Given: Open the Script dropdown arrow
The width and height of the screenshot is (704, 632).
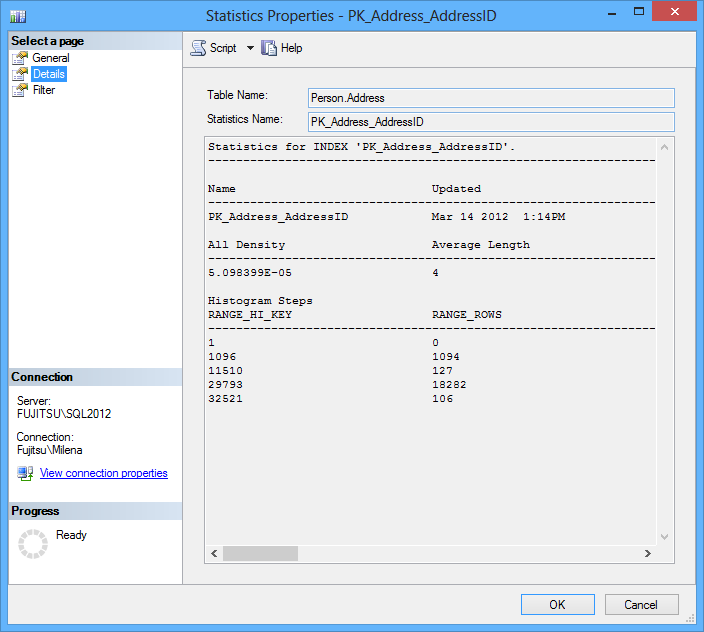Looking at the screenshot, I should (x=250, y=48).
